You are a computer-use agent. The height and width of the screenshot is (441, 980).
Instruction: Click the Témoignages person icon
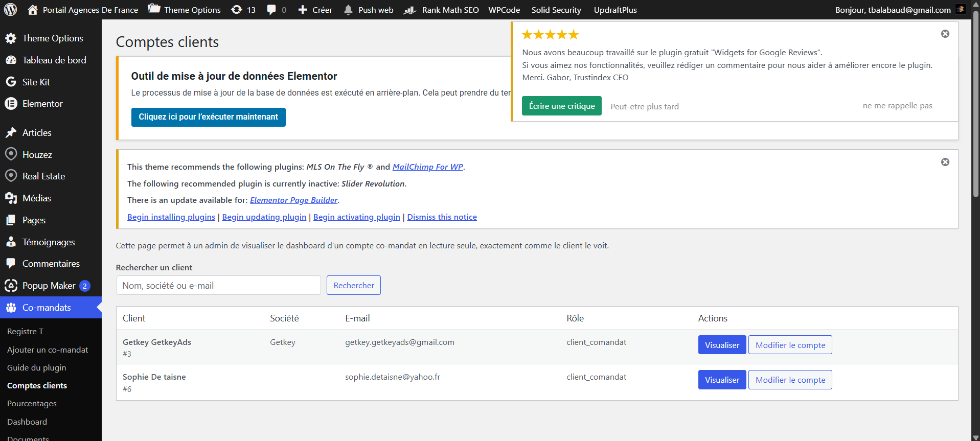[11, 242]
